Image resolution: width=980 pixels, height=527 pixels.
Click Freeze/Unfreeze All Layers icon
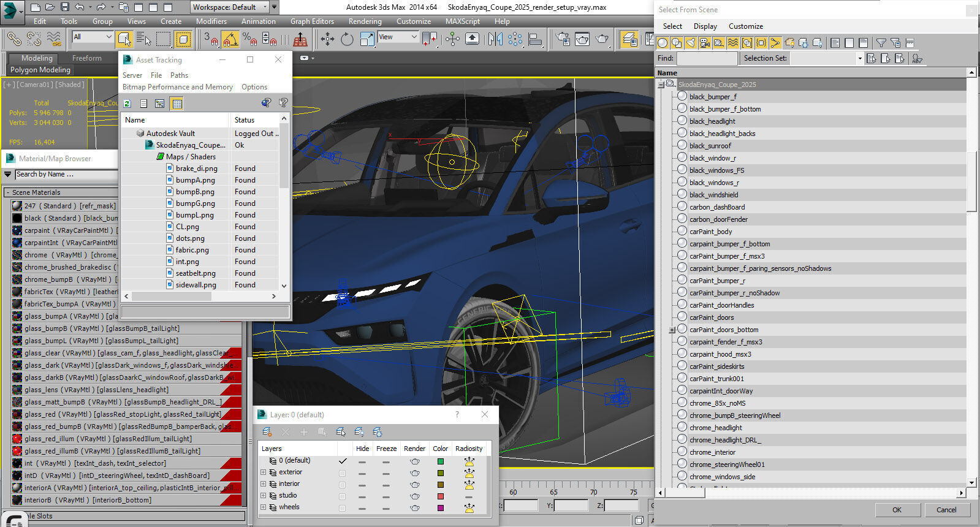[378, 432]
